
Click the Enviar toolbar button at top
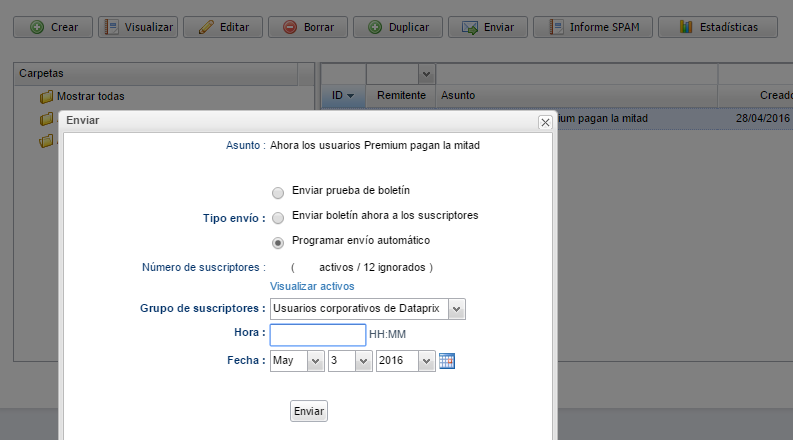tap(488, 27)
